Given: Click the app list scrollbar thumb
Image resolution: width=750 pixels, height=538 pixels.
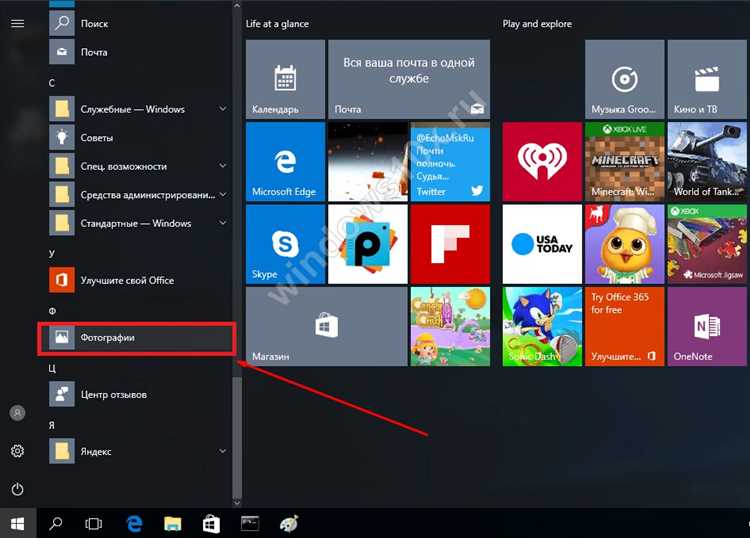Looking at the screenshot, I should [x=237, y=438].
